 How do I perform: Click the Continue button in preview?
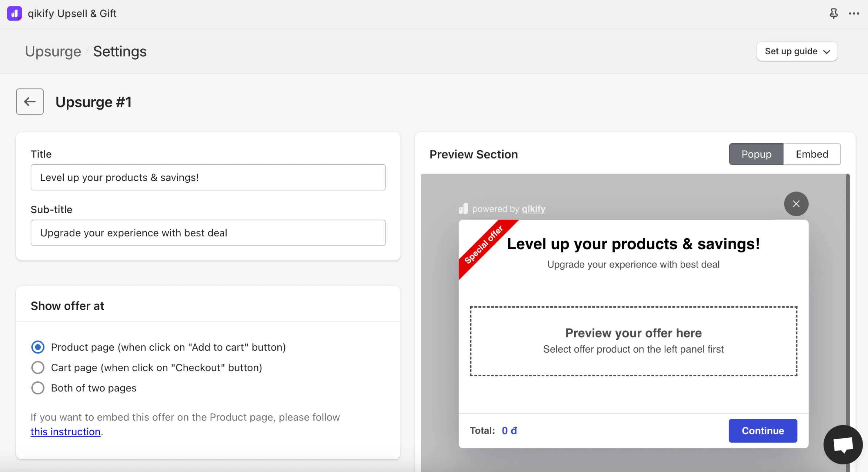click(x=763, y=430)
